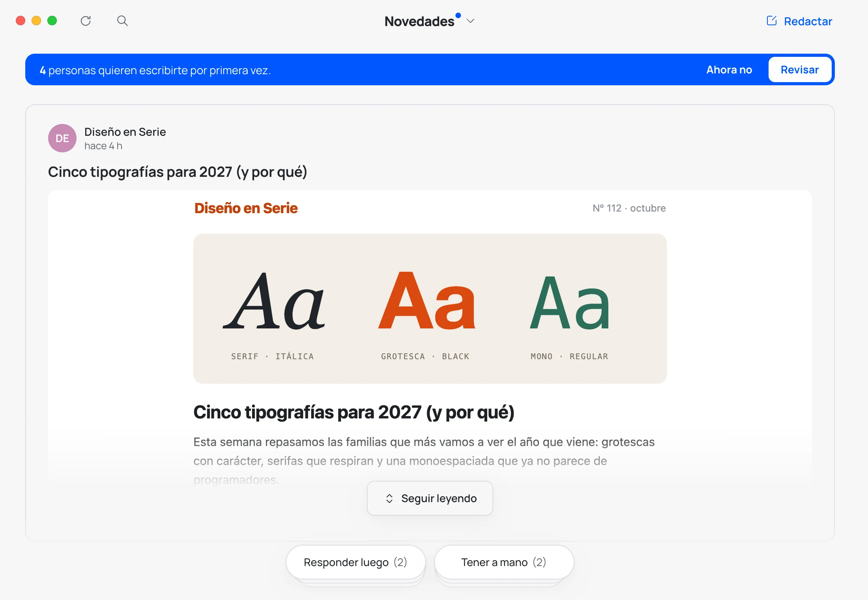Open search with the magnifier icon
Screen dimensions: 868x600
122,21
